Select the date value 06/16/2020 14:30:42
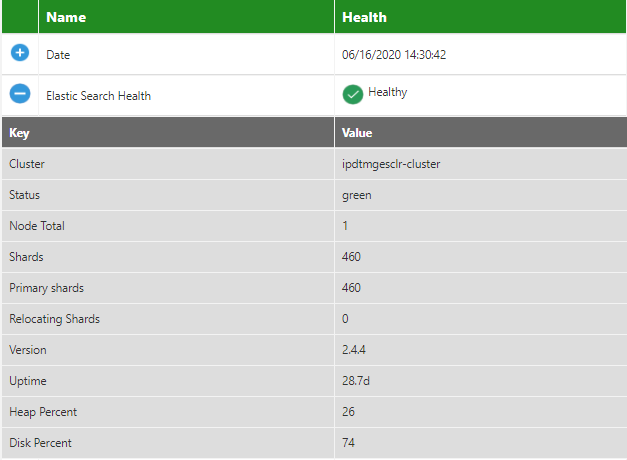This screenshot has width=627, height=460. click(x=393, y=55)
